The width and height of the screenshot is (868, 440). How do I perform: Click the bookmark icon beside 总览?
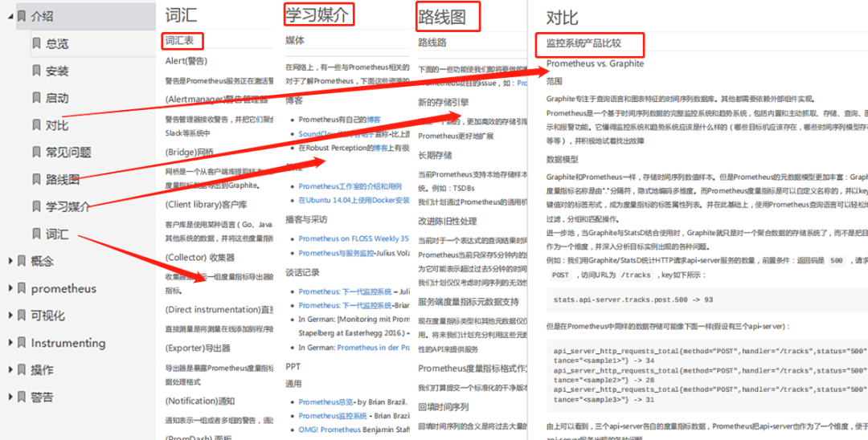[x=36, y=43]
